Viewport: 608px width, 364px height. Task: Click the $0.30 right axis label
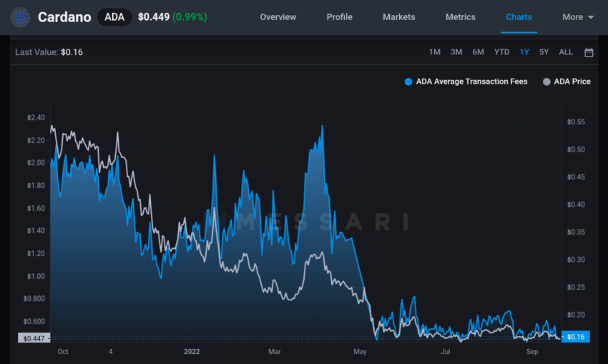coord(576,260)
